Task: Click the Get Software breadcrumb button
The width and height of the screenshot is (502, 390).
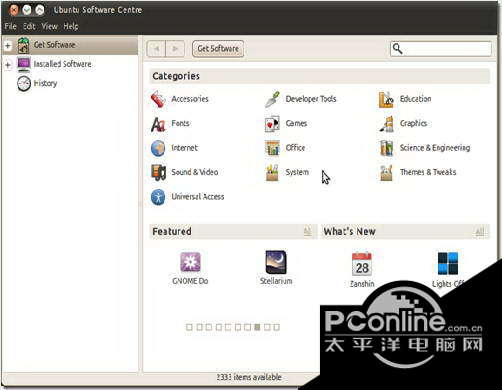Action: click(218, 49)
